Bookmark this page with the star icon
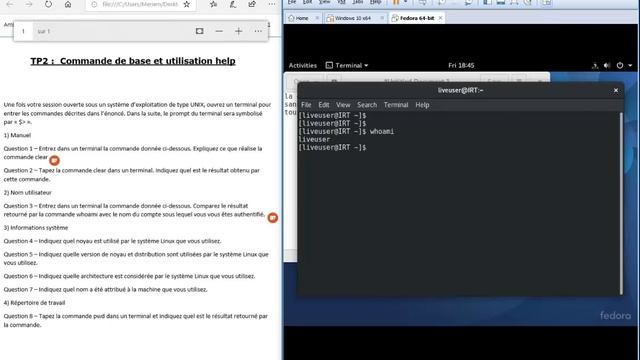 [x=187, y=4]
